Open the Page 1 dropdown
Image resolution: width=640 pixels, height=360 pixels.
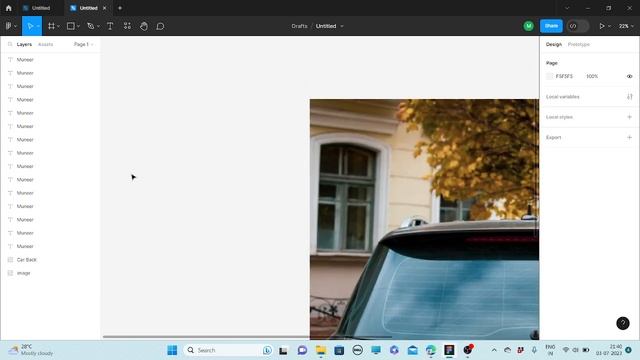pyautogui.click(x=84, y=44)
